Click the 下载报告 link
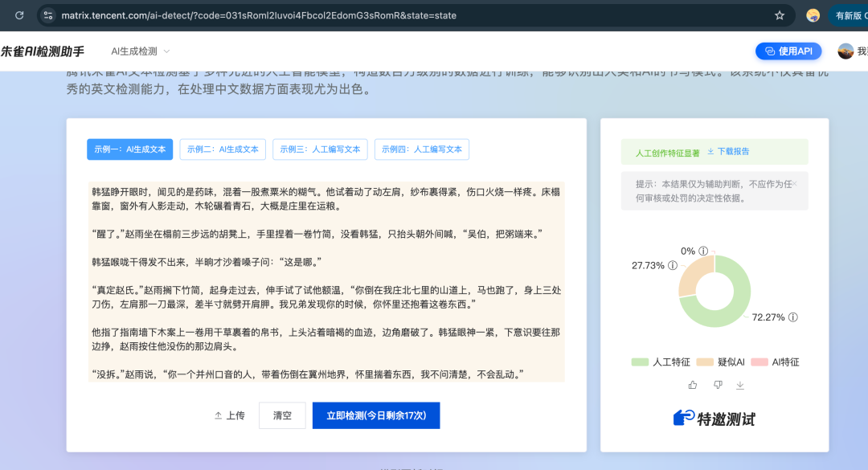This screenshot has height=470, width=868. tap(733, 152)
